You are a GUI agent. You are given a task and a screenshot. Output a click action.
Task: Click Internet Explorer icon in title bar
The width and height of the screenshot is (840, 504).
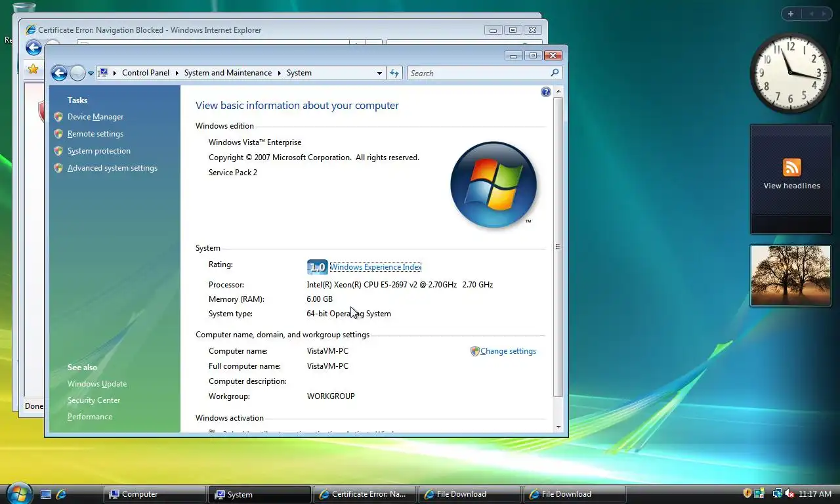pyautogui.click(x=30, y=30)
